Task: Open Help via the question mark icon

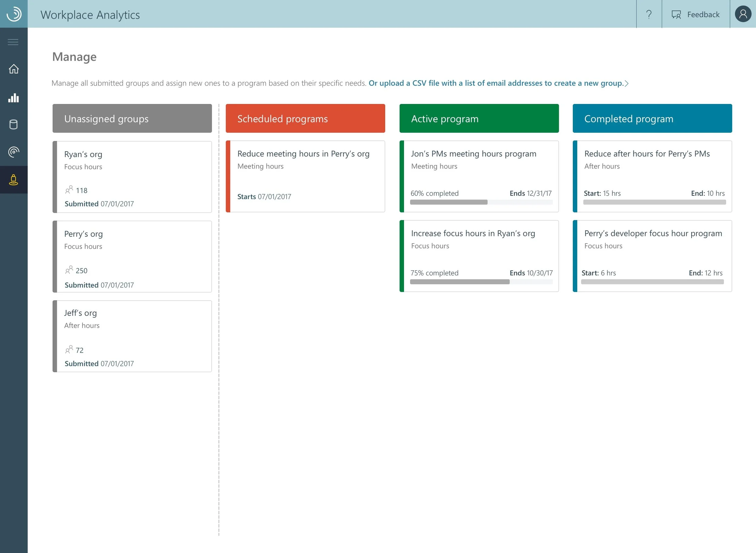Action: (649, 15)
